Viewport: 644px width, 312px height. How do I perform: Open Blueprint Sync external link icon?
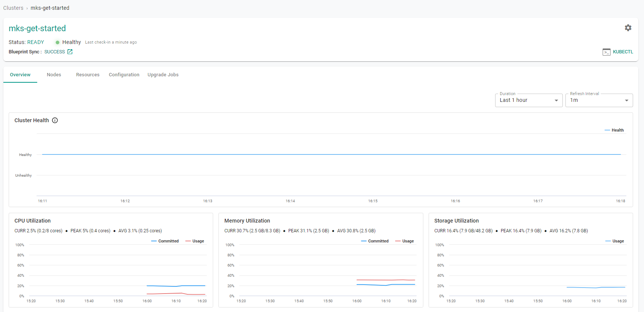click(x=70, y=52)
